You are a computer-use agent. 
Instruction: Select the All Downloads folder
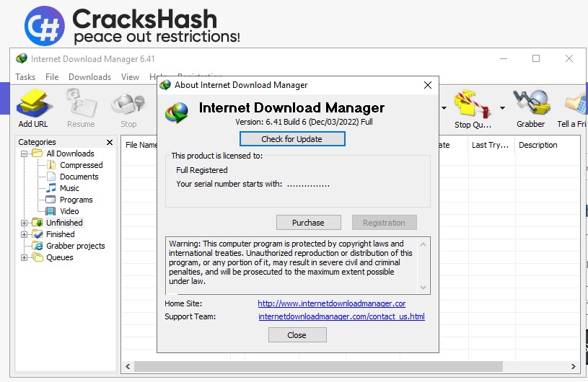(70, 154)
